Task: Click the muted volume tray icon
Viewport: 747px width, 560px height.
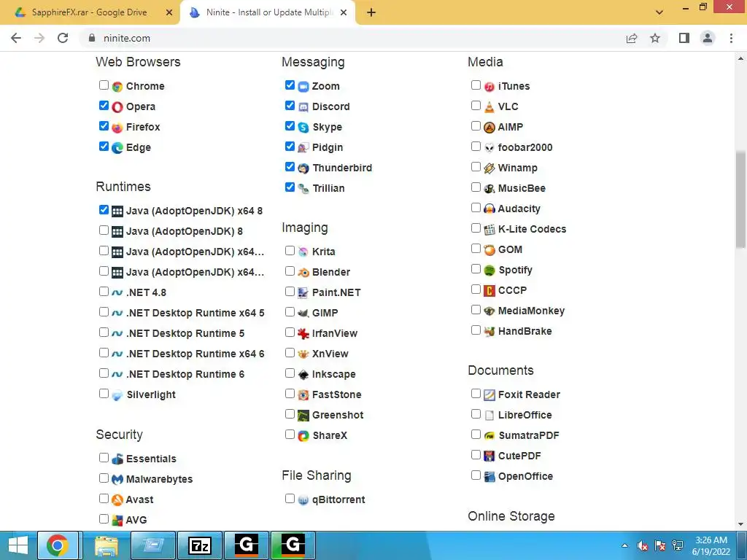Action: click(643, 545)
